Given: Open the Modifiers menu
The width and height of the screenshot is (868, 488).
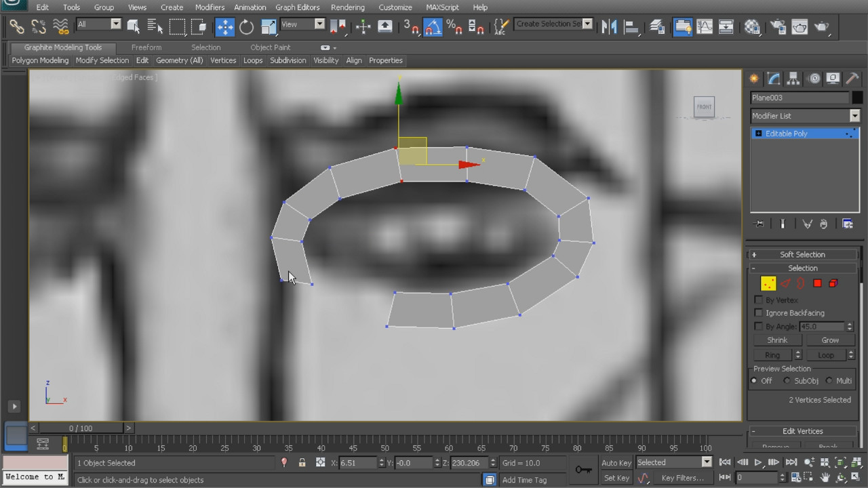Looking at the screenshot, I should [x=210, y=7].
